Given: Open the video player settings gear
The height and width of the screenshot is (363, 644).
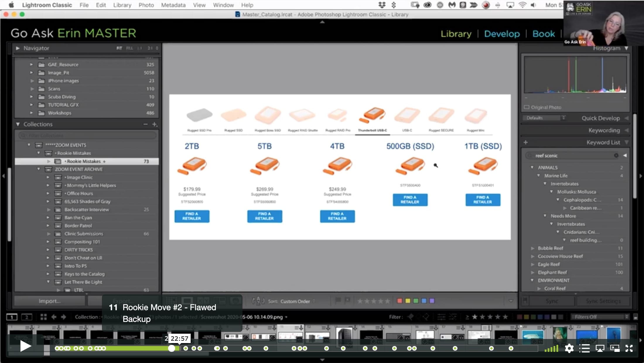Looking at the screenshot, I should [x=569, y=348].
